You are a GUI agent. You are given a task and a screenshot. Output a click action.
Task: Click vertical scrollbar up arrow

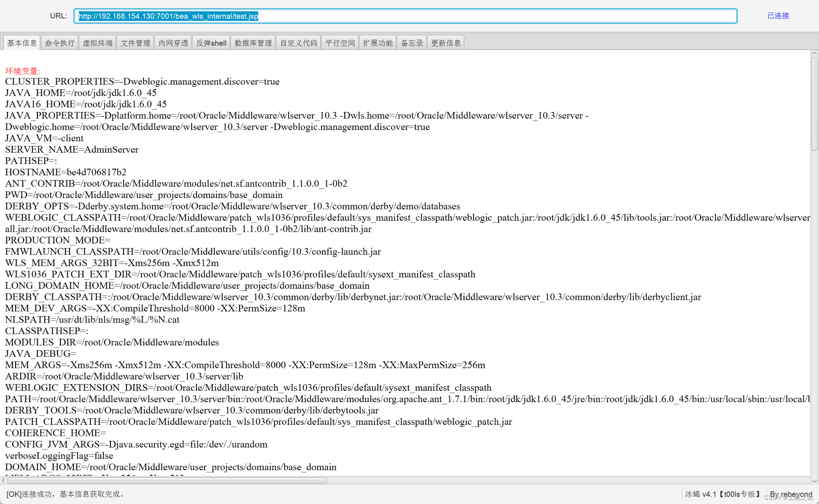pos(814,54)
